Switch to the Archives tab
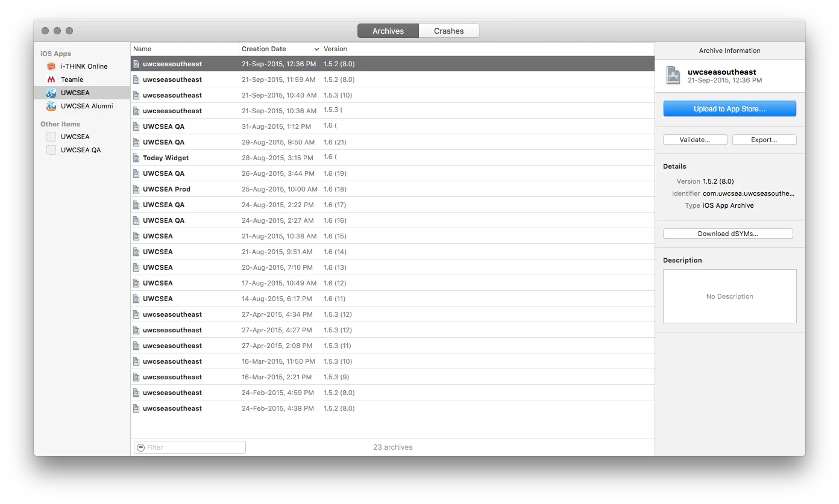Image resolution: width=839 pixels, height=504 pixels. click(388, 31)
